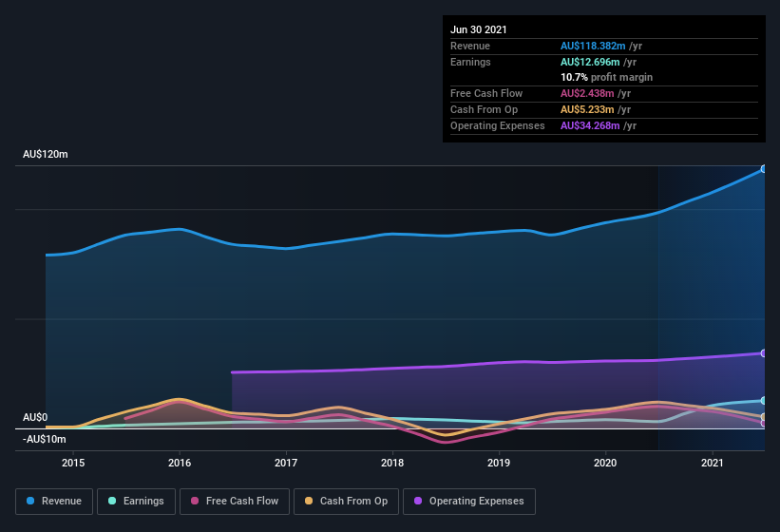Viewport: 780px width, 532px height.
Task: Click the Cash From Op label in the tooltip
Action: (484, 109)
